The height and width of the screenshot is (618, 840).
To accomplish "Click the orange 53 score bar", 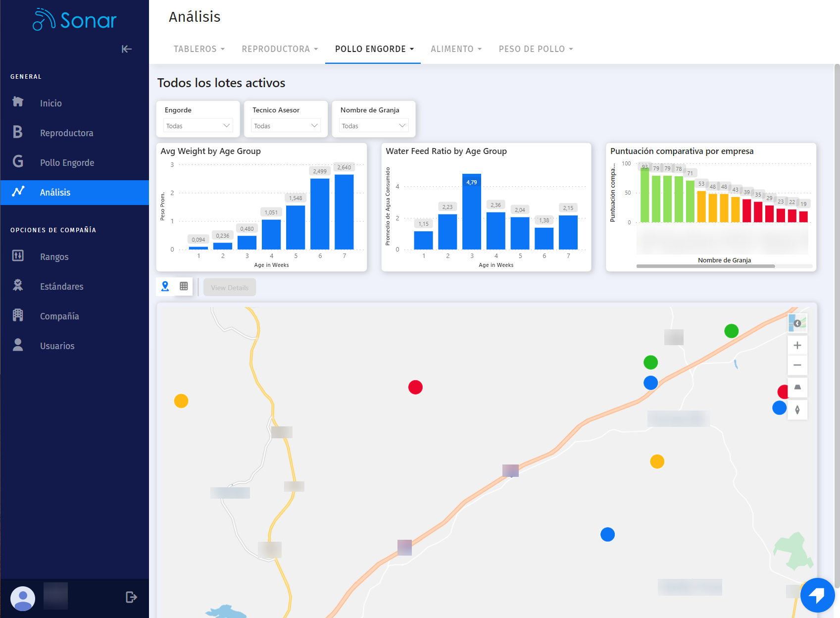I will [x=701, y=206].
